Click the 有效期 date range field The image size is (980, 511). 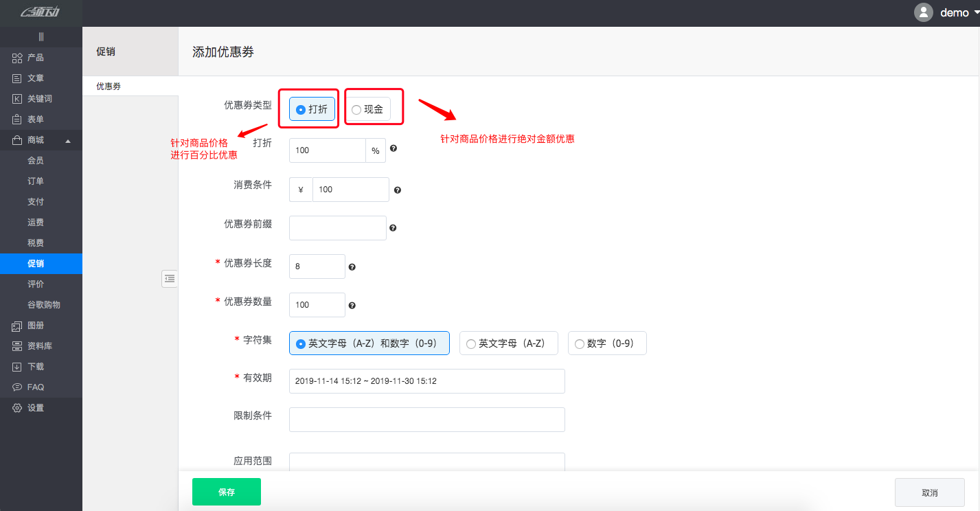(426, 381)
